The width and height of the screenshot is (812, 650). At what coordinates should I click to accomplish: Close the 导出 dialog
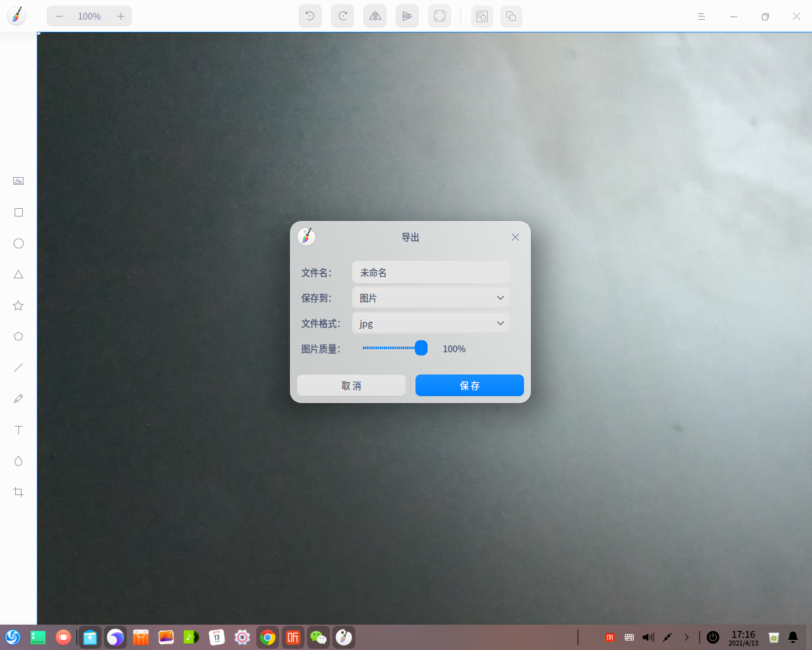pyautogui.click(x=515, y=237)
